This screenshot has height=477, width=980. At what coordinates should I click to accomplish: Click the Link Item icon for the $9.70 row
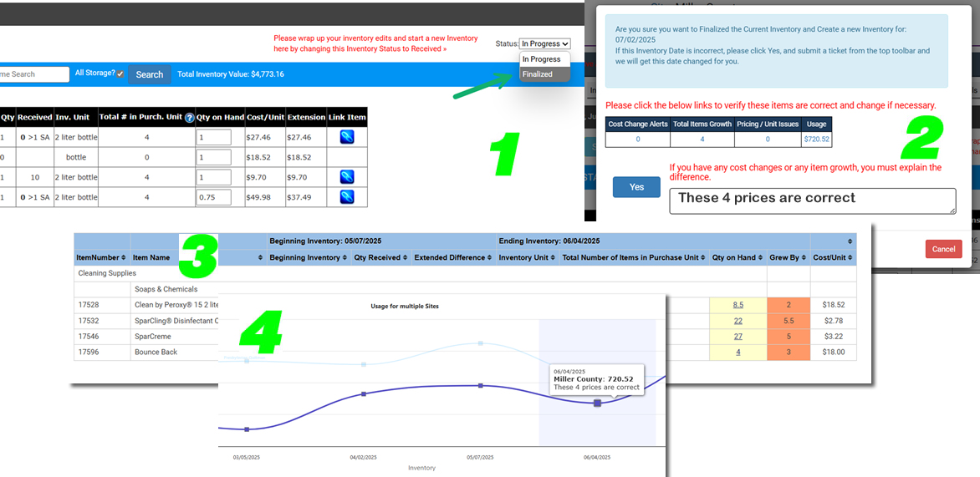click(x=346, y=177)
